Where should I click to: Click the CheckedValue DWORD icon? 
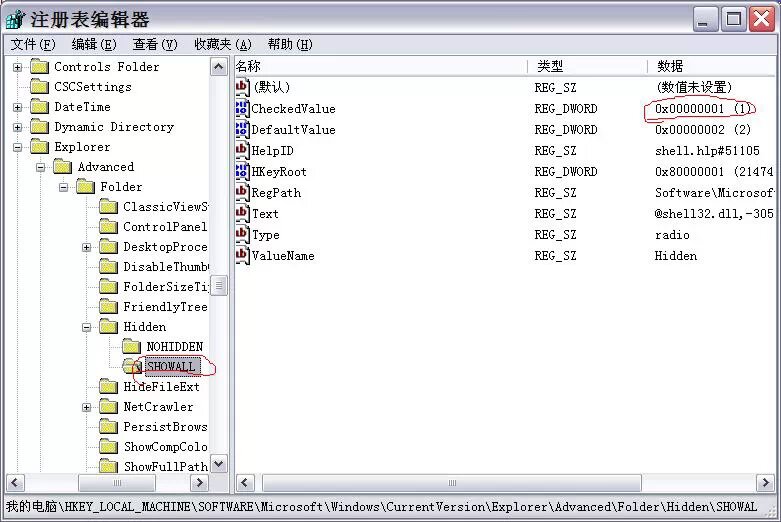[x=242, y=108]
